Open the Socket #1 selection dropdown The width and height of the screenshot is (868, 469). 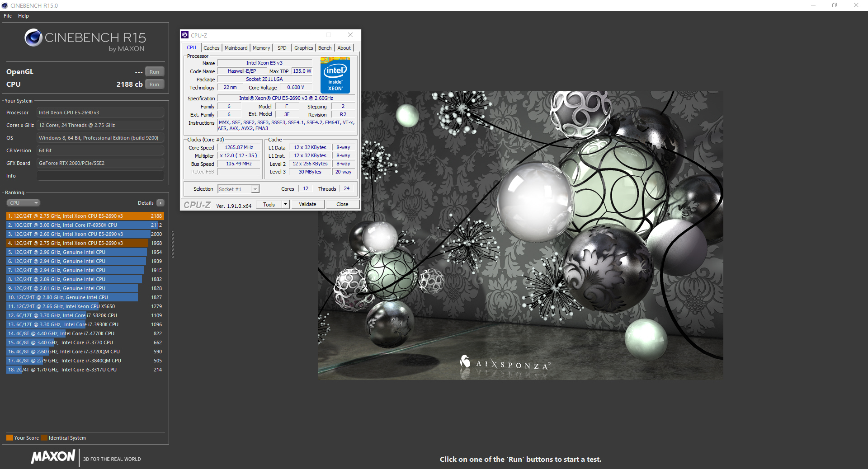(238, 189)
